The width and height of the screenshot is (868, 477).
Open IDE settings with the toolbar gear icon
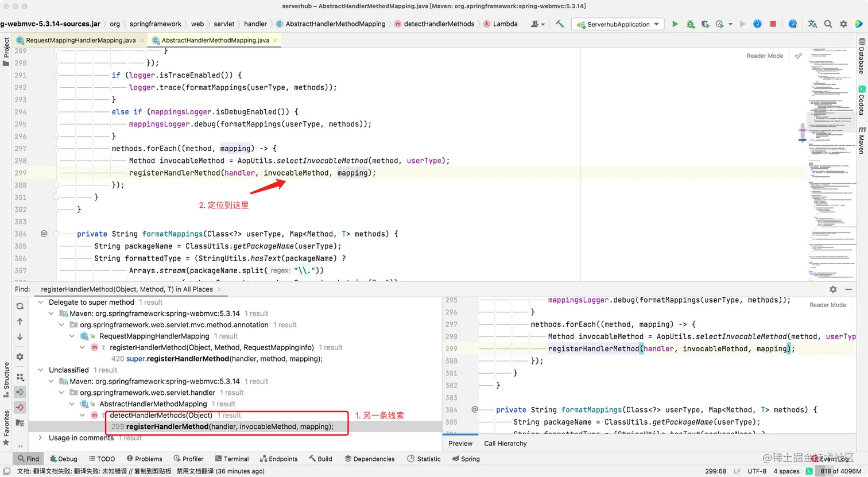pos(843,24)
